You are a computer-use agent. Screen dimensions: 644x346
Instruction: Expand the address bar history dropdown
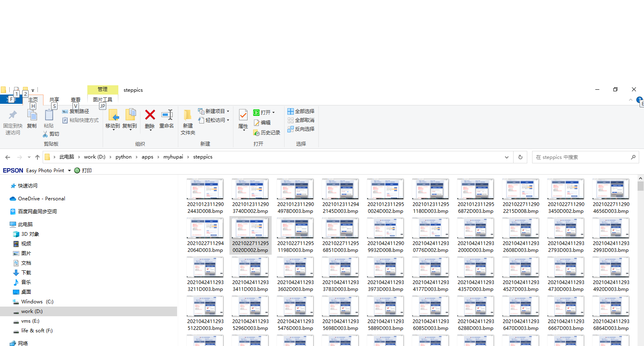click(x=507, y=157)
